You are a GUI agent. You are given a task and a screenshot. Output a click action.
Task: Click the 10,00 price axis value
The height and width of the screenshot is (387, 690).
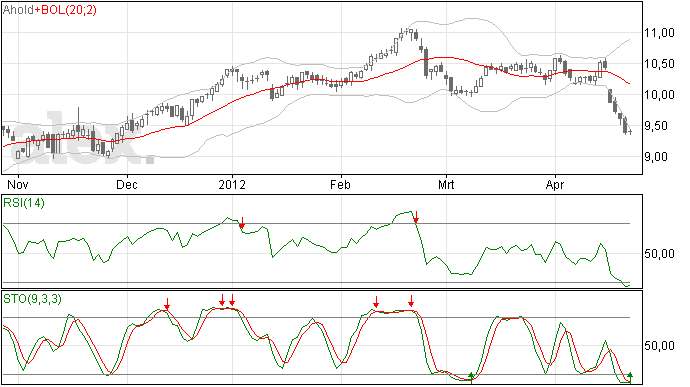[x=659, y=95]
